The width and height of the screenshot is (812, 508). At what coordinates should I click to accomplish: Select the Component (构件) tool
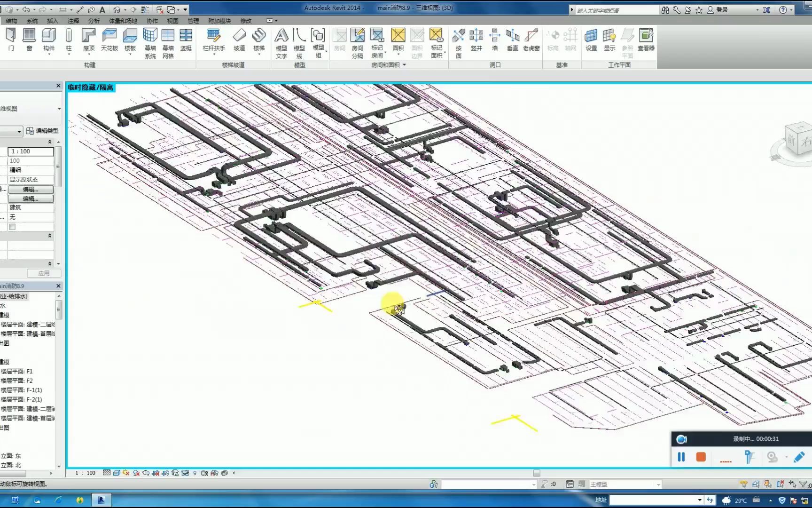(49, 40)
